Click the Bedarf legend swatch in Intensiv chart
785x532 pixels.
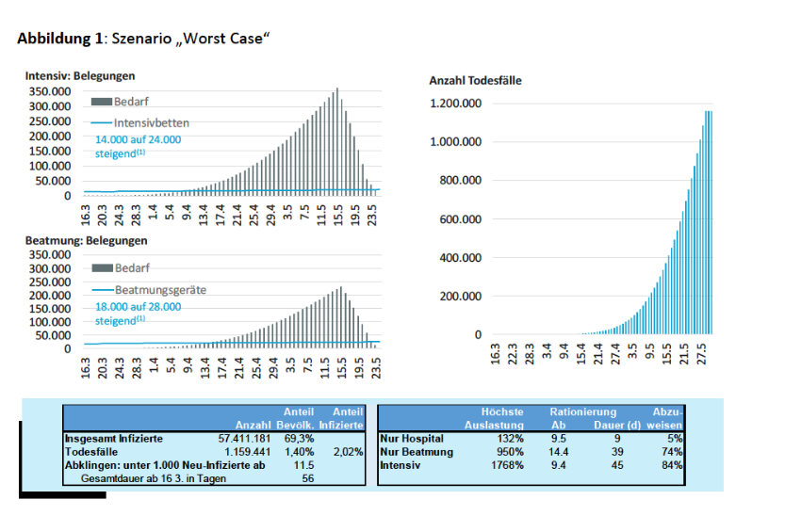pyautogui.click(x=101, y=103)
